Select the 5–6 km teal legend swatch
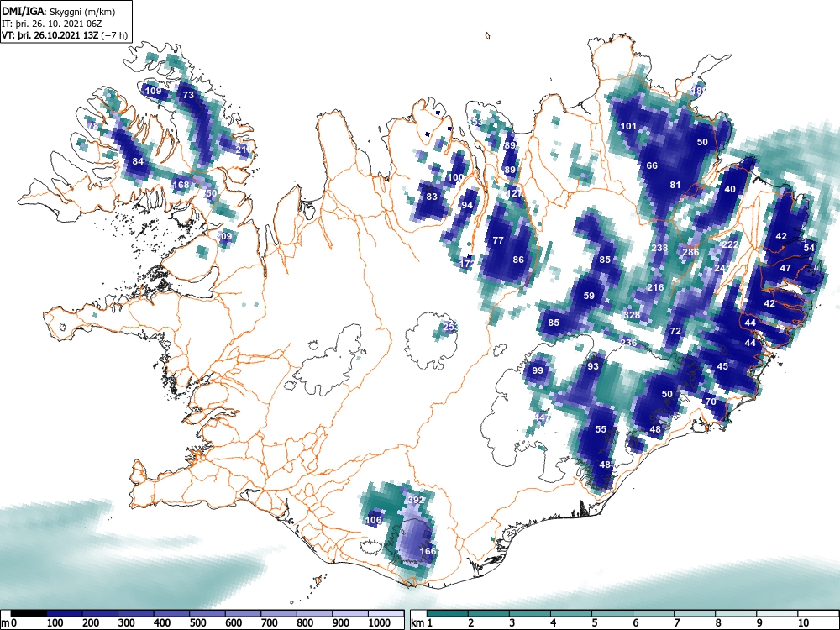Image resolution: width=840 pixels, height=630 pixels. 612,613
